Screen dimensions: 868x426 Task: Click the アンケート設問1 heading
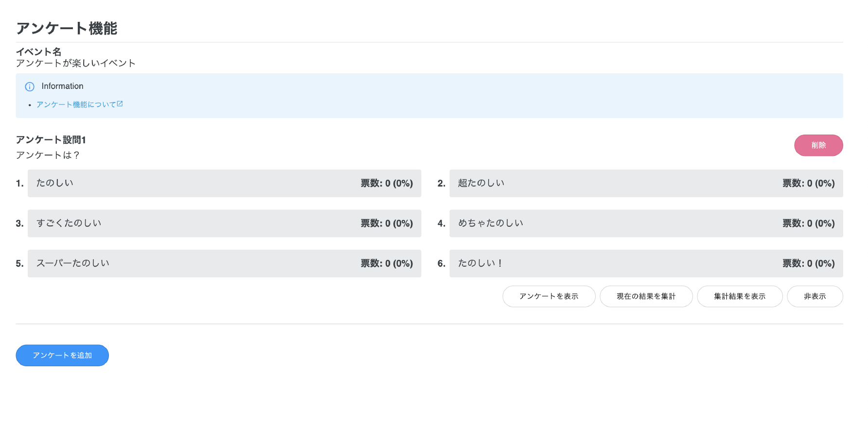[x=51, y=140]
